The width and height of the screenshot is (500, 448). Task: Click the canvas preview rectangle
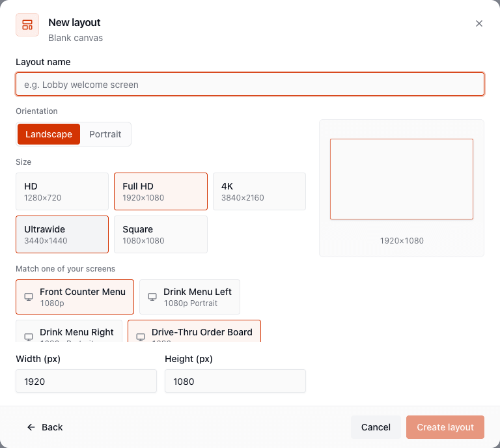coord(402,179)
